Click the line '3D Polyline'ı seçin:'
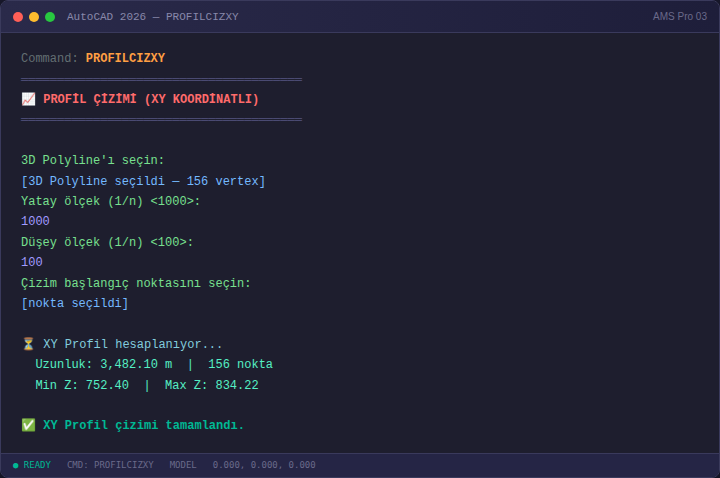This screenshot has height=478, width=720. [x=93, y=160]
